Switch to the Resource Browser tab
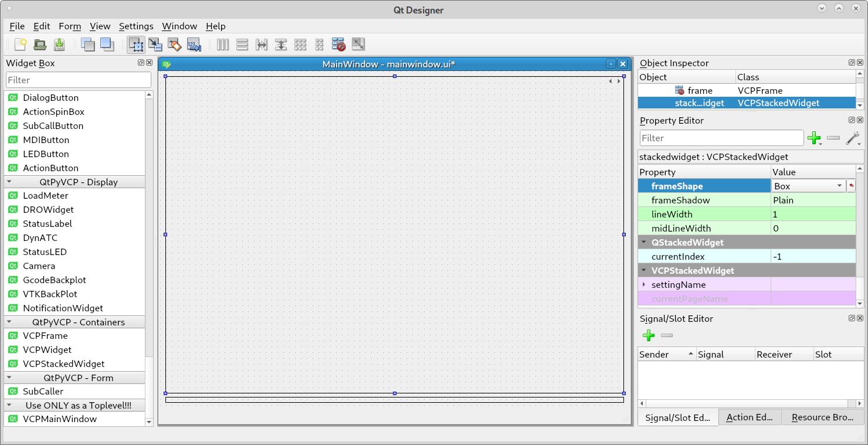The image size is (868, 445). point(823,417)
